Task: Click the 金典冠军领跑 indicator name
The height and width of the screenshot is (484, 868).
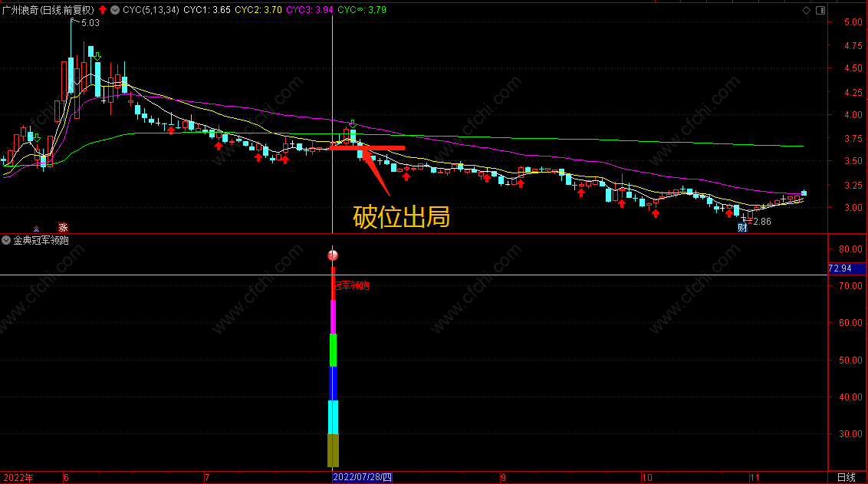Action: point(41,240)
